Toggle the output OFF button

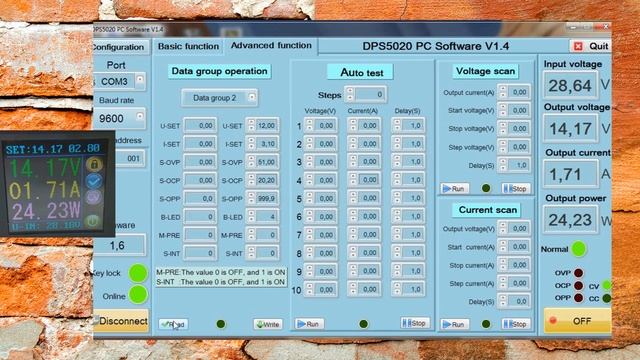click(578, 321)
